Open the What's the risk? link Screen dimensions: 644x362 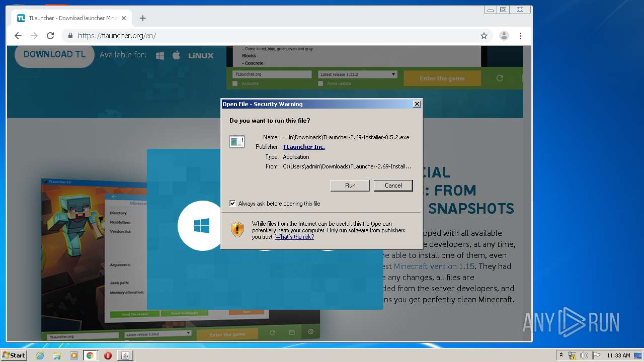point(294,237)
